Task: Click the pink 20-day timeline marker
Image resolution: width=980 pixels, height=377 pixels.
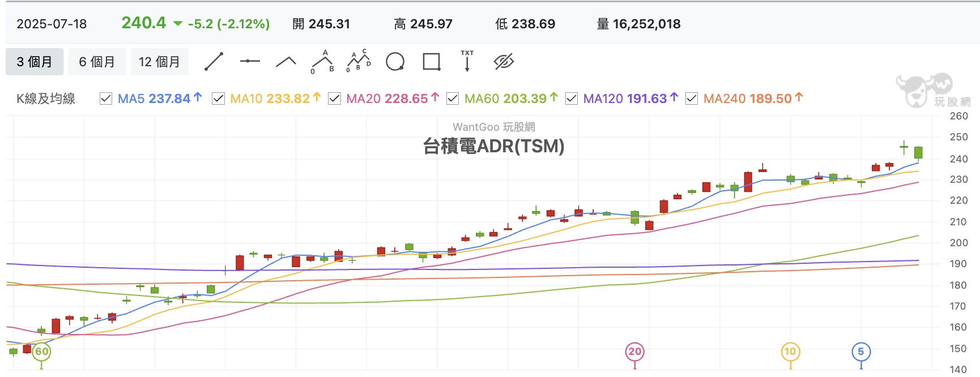Action: (634, 352)
